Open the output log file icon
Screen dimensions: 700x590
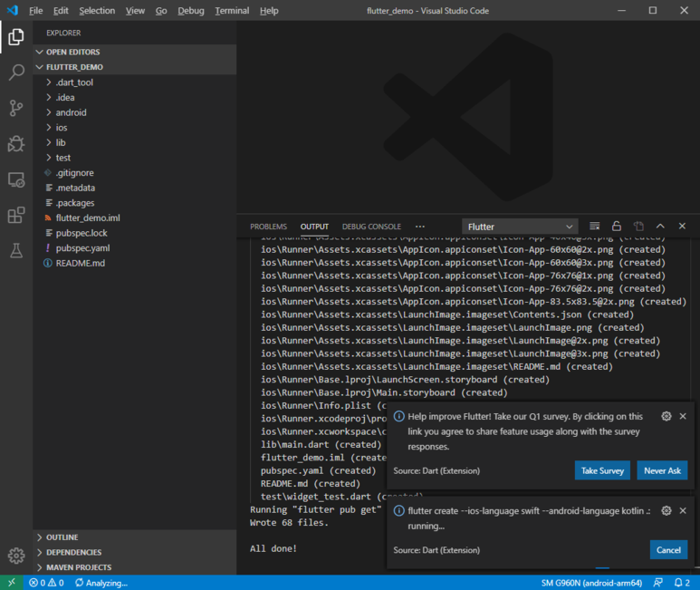(638, 227)
